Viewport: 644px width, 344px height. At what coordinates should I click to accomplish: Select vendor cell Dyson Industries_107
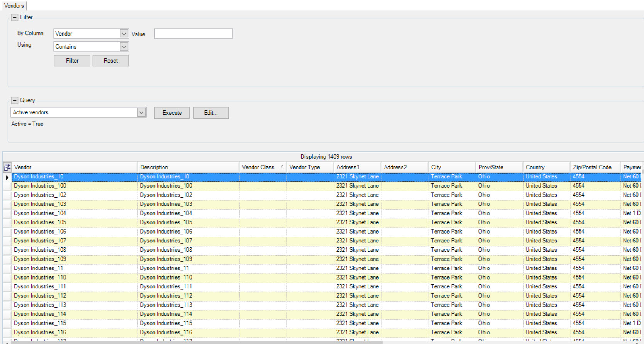[75, 241]
